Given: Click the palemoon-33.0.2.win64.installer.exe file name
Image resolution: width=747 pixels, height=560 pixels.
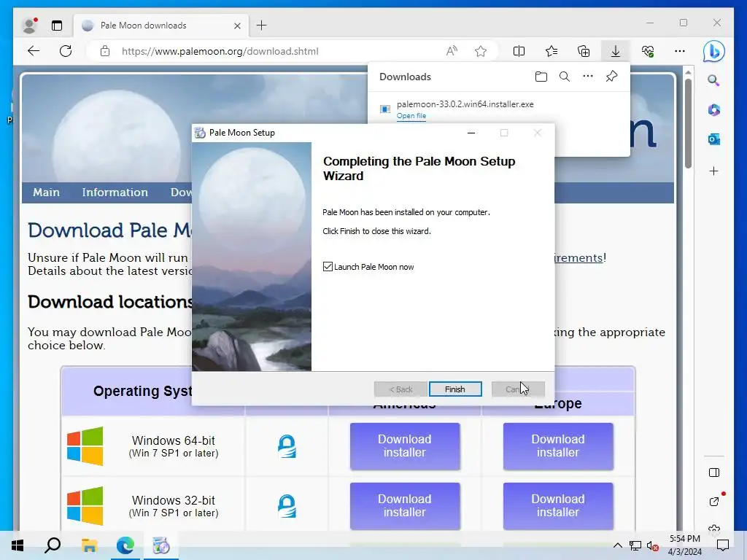Looking at the screenshot, I should click(x=465, y=104).
